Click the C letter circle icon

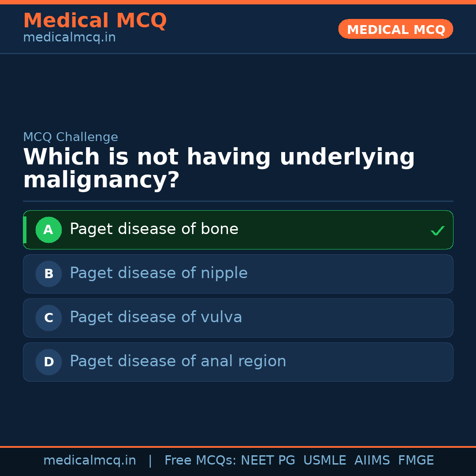[48, 318]
